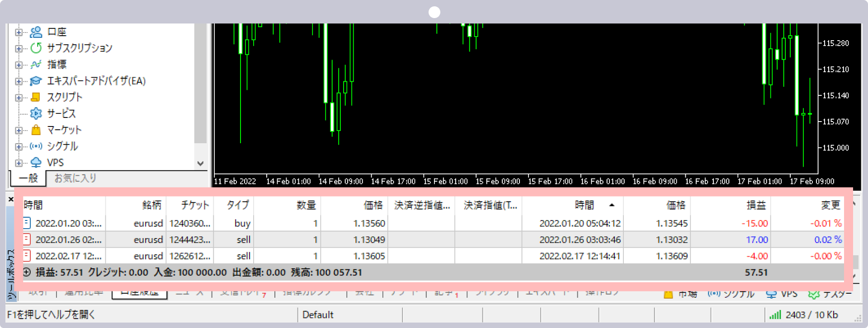Click the F1を押してヘルプを開く status text
The image size is (868, 328).
coord(51,314)
